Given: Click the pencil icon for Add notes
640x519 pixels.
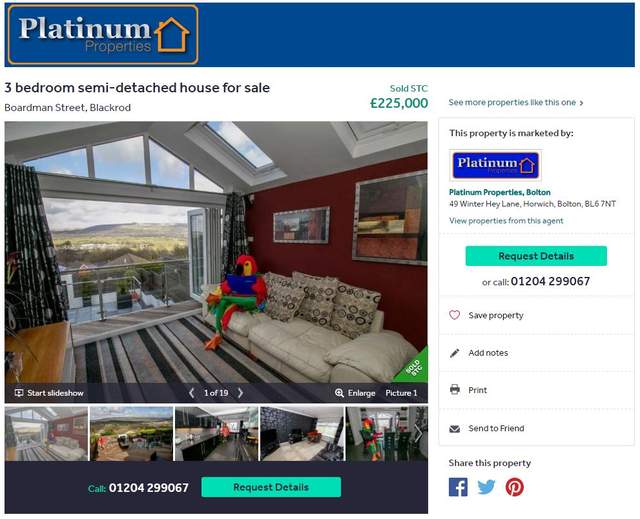Looking at the screenshot, I should pyautogui.click(x=454, y=353).
